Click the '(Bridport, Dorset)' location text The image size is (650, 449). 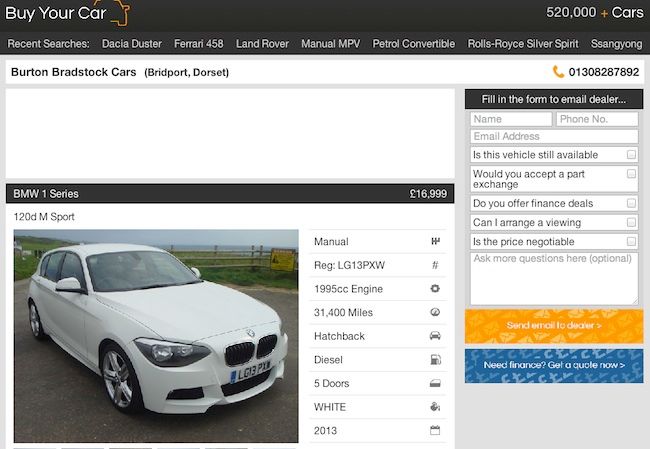187,73
